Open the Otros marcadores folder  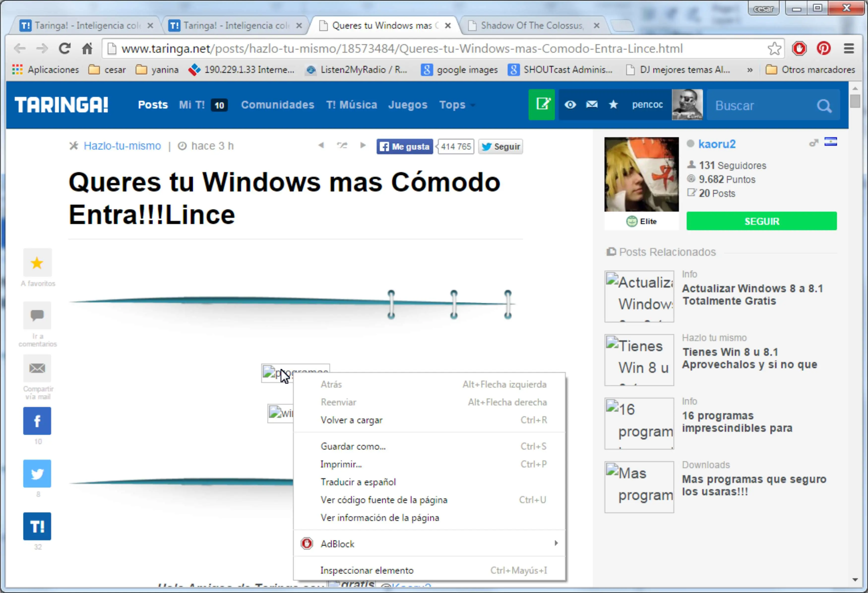[810, 69]
